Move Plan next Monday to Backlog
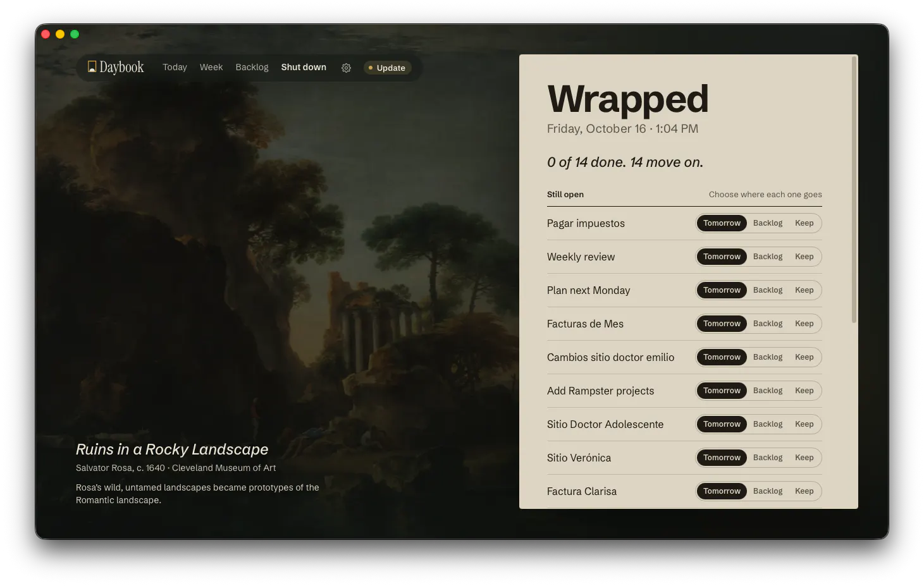Screen dimensions: 924x586 coord(768,290)
